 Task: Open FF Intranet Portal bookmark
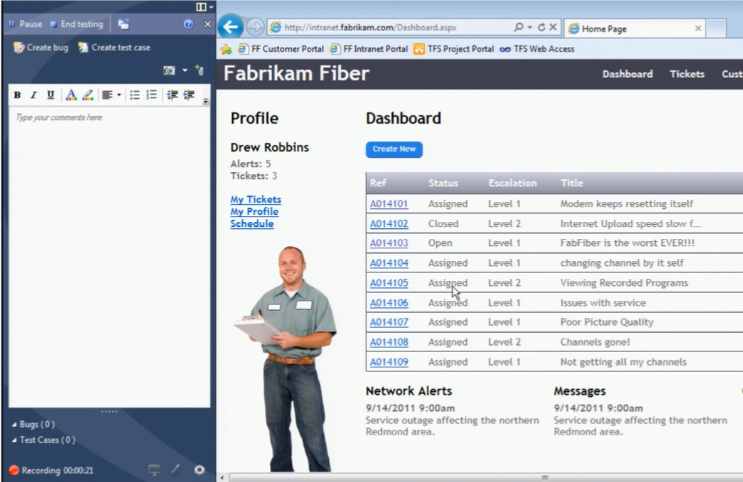[369, 49]
